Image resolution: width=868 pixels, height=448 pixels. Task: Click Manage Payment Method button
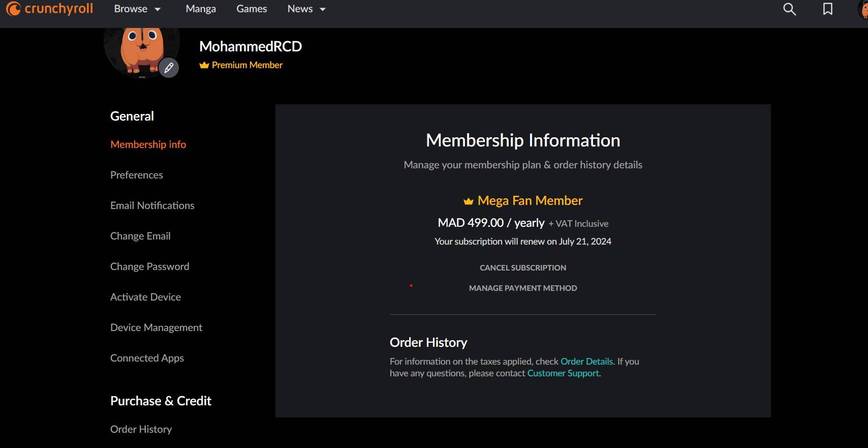[x=523, y=288]
